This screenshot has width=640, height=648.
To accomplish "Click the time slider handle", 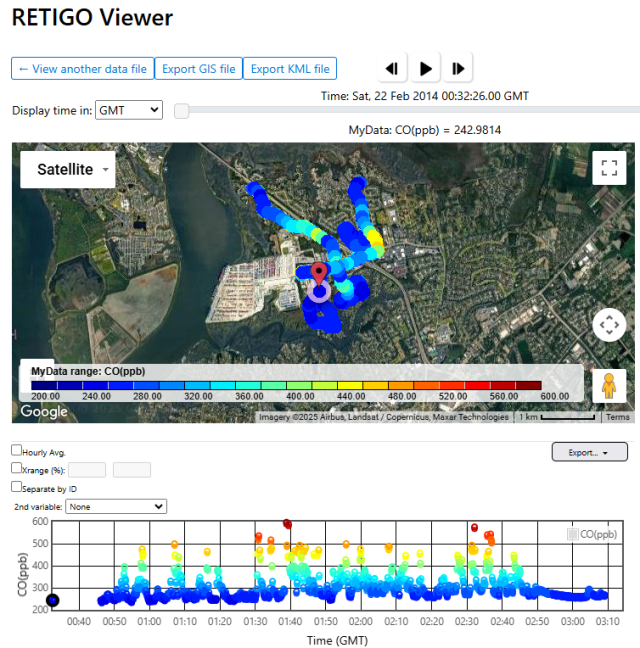I will click(181, 111).
